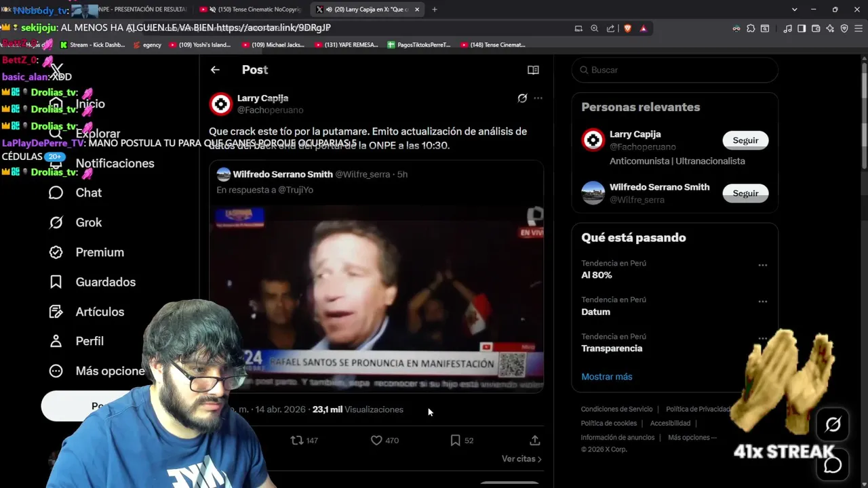This screenshot has height=488, width=868.
Task: Share the post with the upload icon
Action: click(x=534, y=441)
